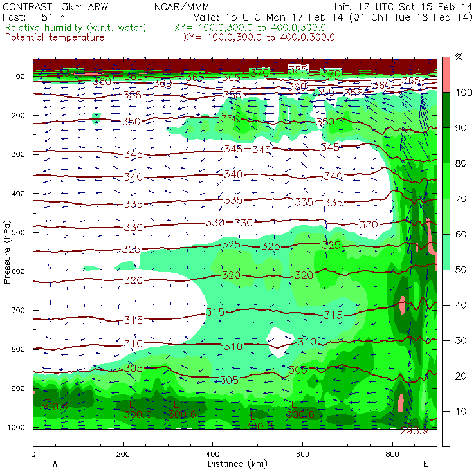Click the 'NCAR/MMM' header text
This screenshot has height=476, width=476.
pyautogui.click(x=181, y=6)
